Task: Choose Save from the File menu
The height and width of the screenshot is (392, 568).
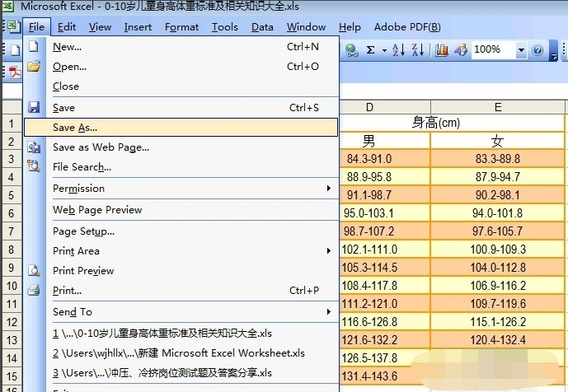Action: (181, 108)
